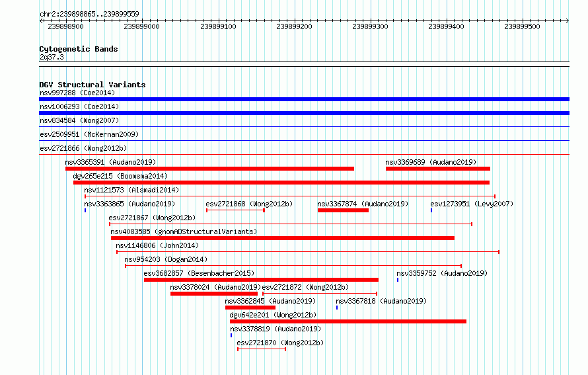588x375 pixels.
Task: Open the esv1273951 (Levy2007) label
Action: [x=472, y=204]
